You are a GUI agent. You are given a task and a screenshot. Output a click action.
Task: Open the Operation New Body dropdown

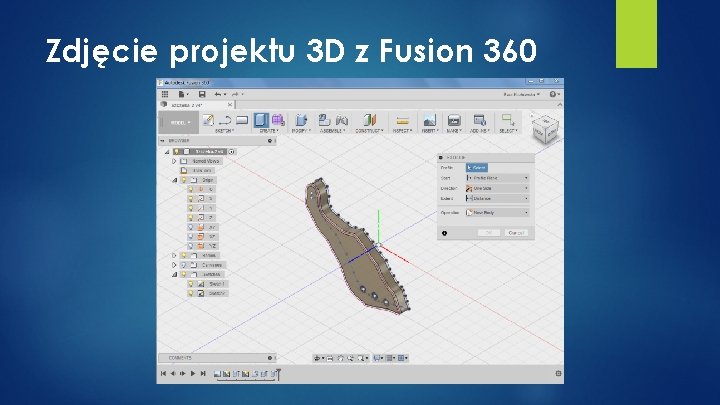[497, 213]
